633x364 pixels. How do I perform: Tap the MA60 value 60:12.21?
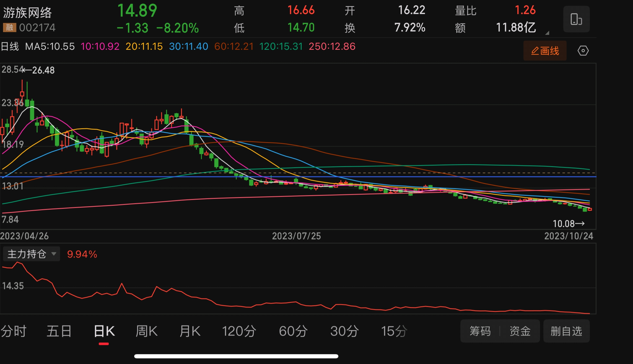(x=234, y=46)
